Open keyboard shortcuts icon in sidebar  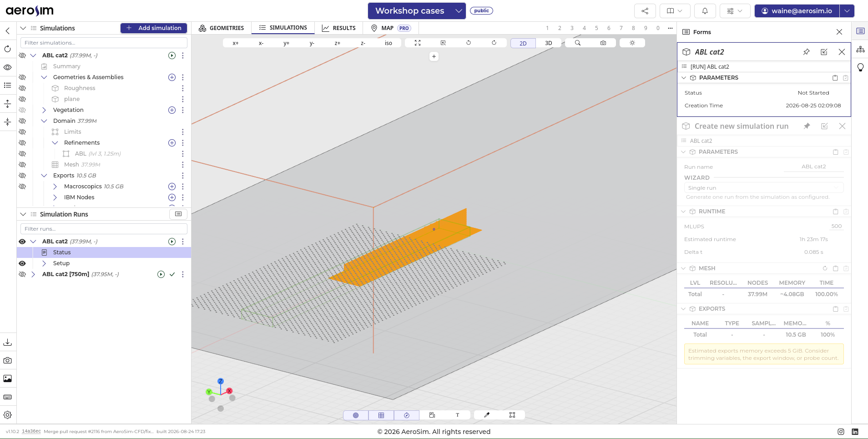click(8, 397)
